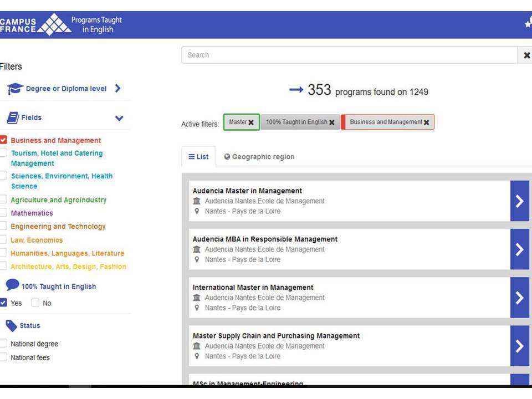Click institution icon under International Master in Management
532x399 pixels.
tap(197, 298)
